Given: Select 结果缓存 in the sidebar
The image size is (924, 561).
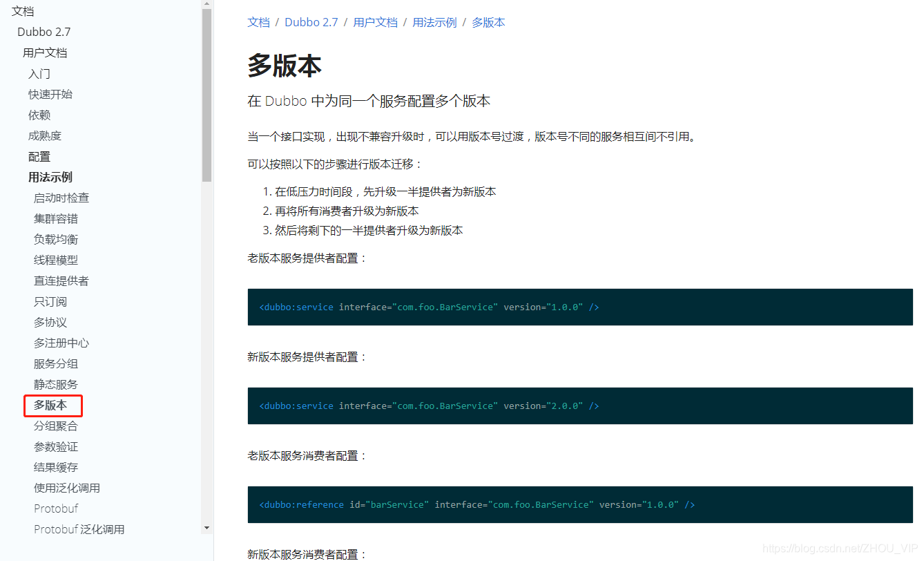Looking at the screenshot, I should (x=56, y=468).
